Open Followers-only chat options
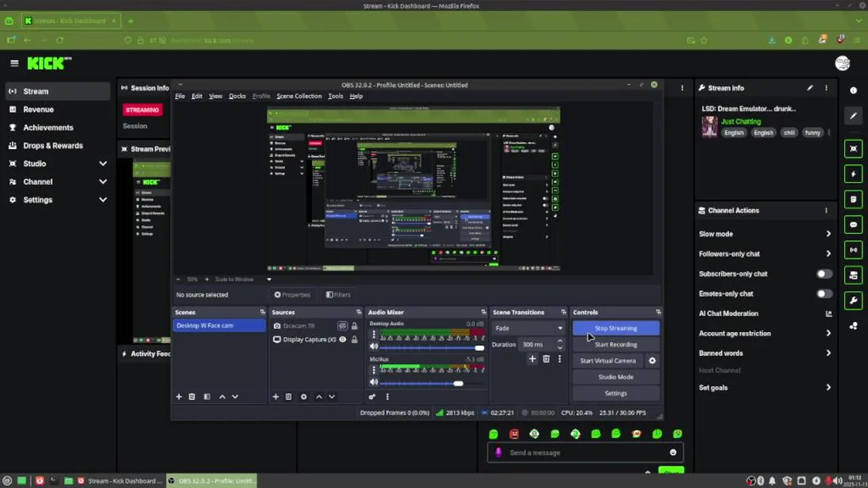This screenshot has width=868, height=488. tap(764, 253)
